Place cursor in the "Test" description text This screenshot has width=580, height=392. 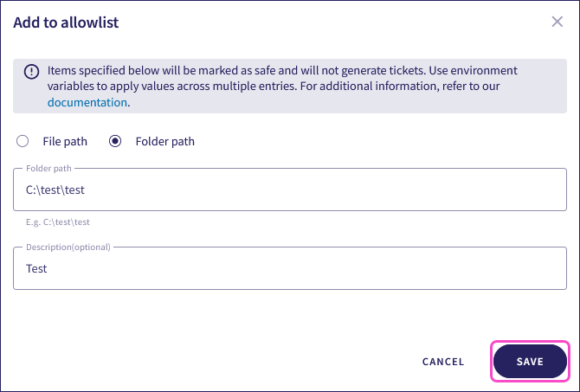pos(36,269)
